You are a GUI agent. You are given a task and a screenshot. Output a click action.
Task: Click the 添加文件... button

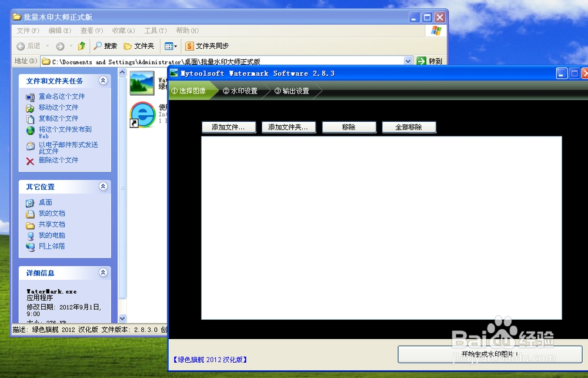229,127
